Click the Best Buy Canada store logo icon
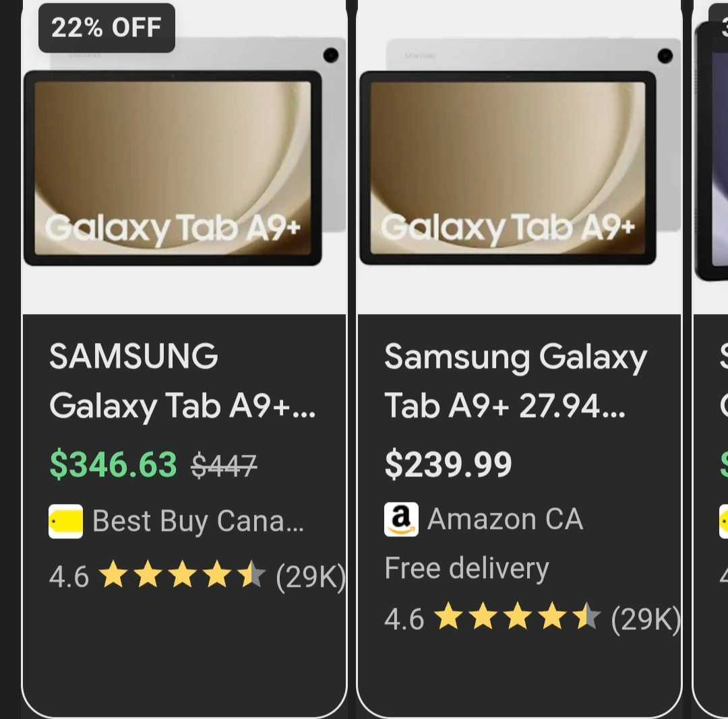The image size is (728, 719). (x=65, y=522)
